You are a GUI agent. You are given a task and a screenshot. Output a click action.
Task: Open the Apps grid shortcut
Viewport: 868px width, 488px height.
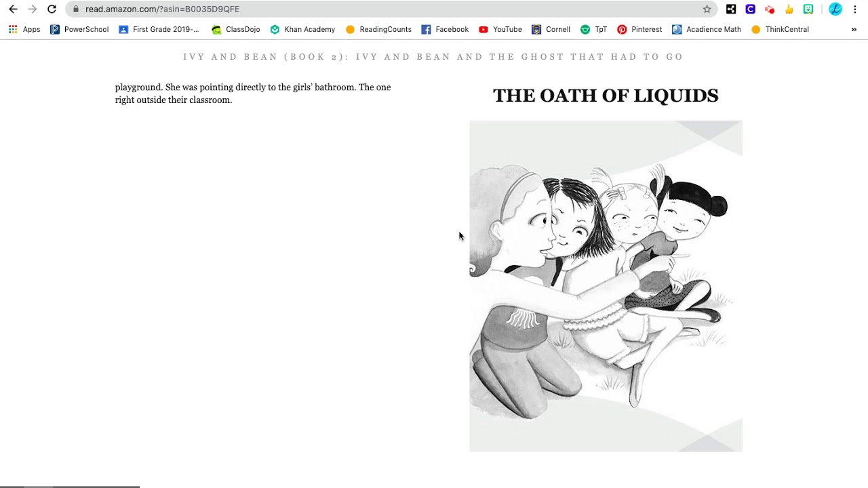24,29
